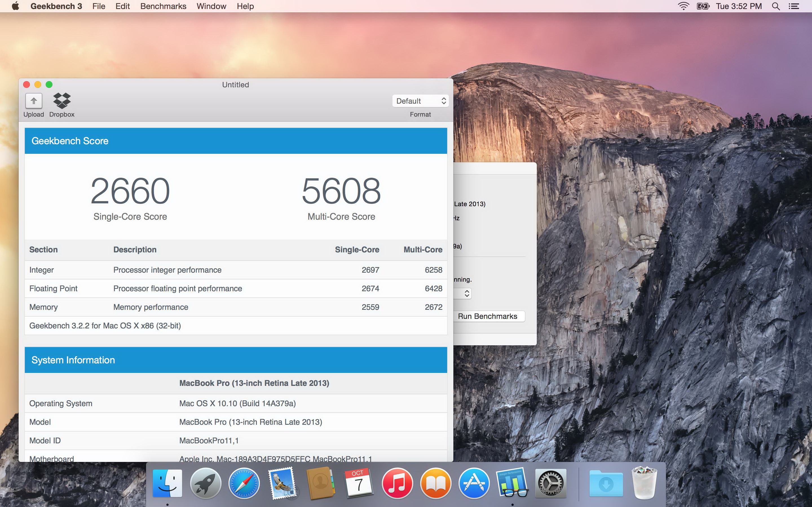812x507 pixels.
Task: Click the Downloads folder stack in Dock
Action: click(x=606, y=483)
